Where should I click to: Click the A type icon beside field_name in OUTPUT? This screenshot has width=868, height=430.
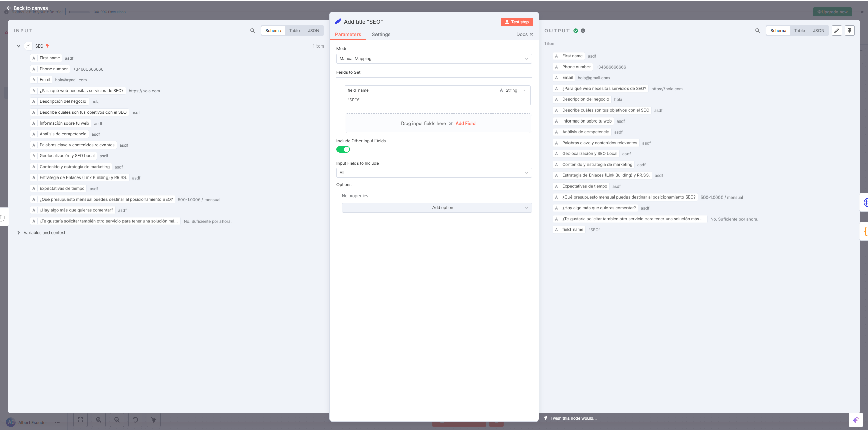tap(556, 230)
